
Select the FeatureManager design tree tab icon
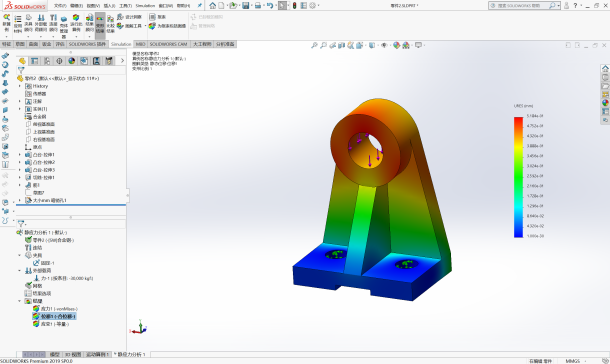pyautogui.click(x=22, y=61)
